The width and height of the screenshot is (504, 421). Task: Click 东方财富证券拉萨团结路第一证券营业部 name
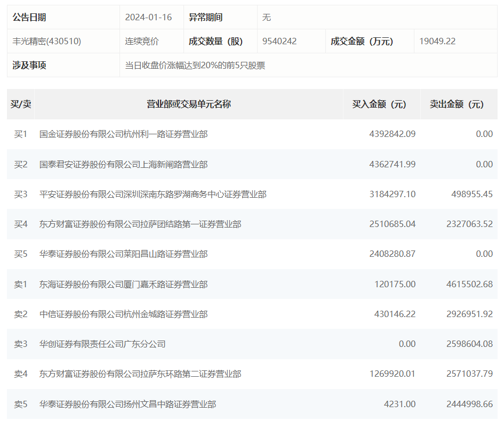pos(140,224)
